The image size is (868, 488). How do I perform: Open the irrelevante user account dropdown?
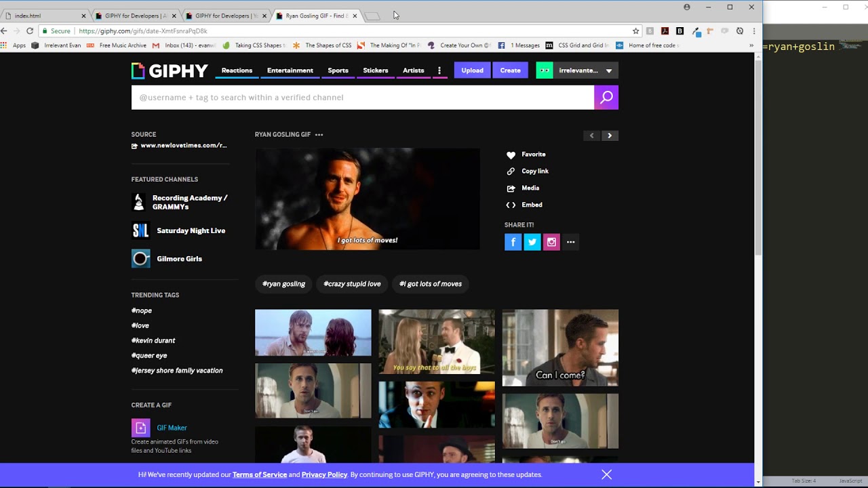577,70
